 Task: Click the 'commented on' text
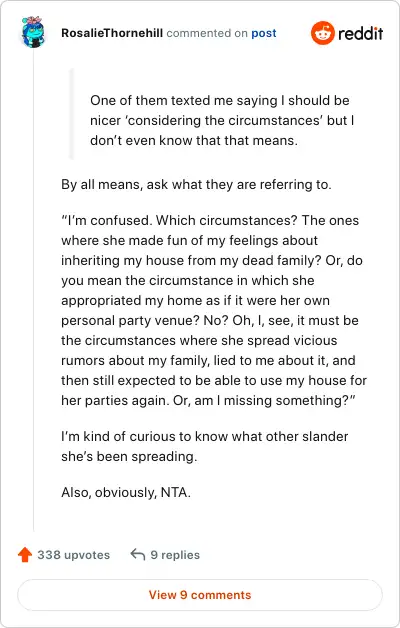(207, 33)
